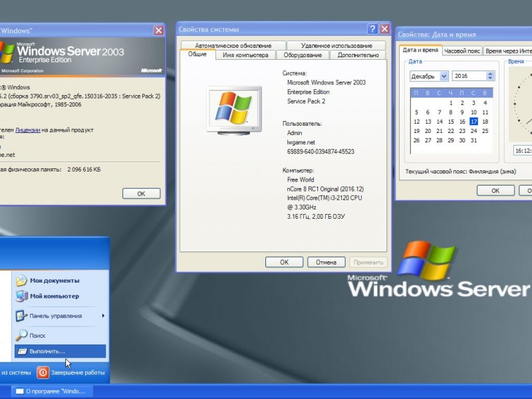
Task: Click the red shutdown icon Завершение работы
Action: pyautogui.click(x=43, y=372)
